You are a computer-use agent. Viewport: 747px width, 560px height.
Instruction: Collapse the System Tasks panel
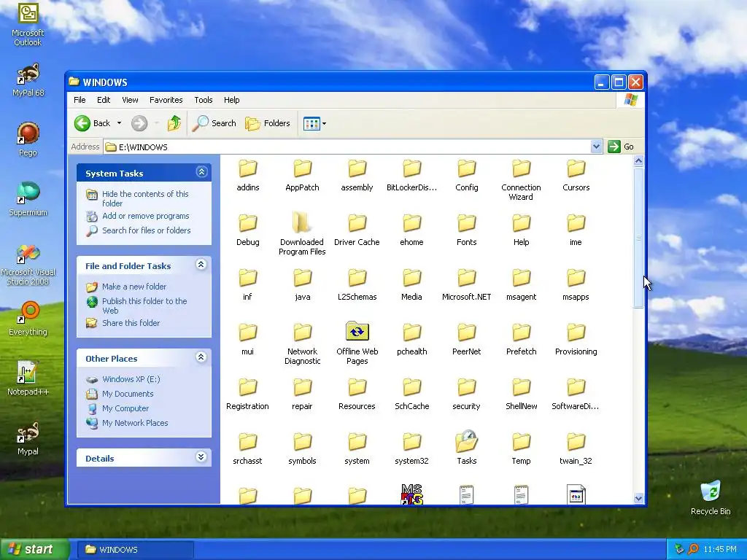[x=201, y=172]
